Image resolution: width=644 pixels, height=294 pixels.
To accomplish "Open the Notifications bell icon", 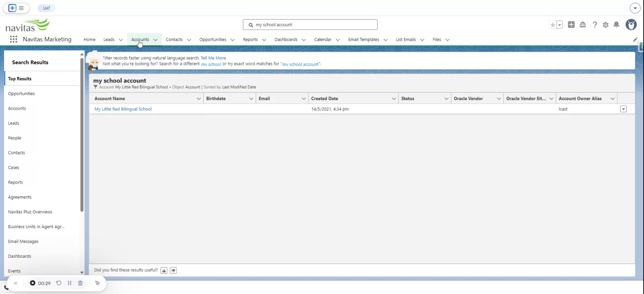I will click(x=616, y=25).
